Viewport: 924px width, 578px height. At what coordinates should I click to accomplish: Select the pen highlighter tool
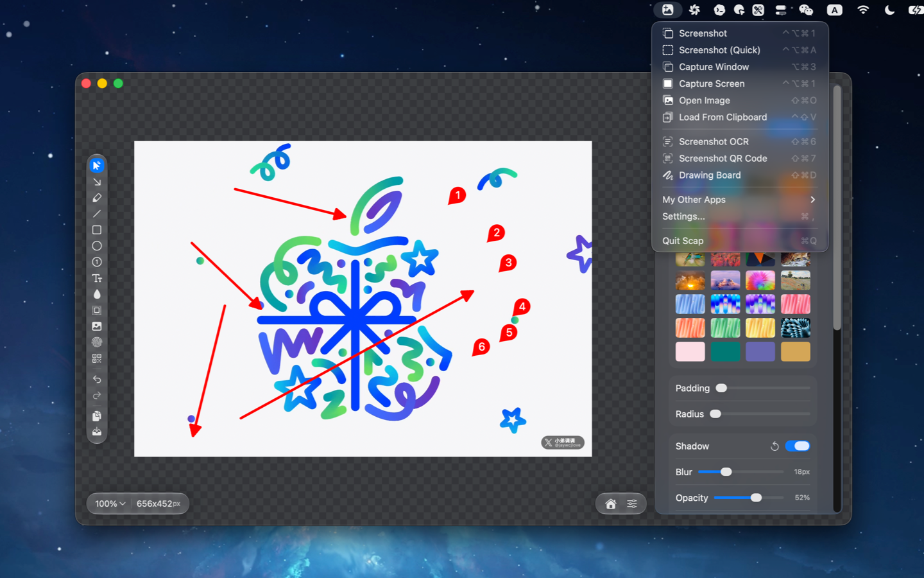pos(97,198)
